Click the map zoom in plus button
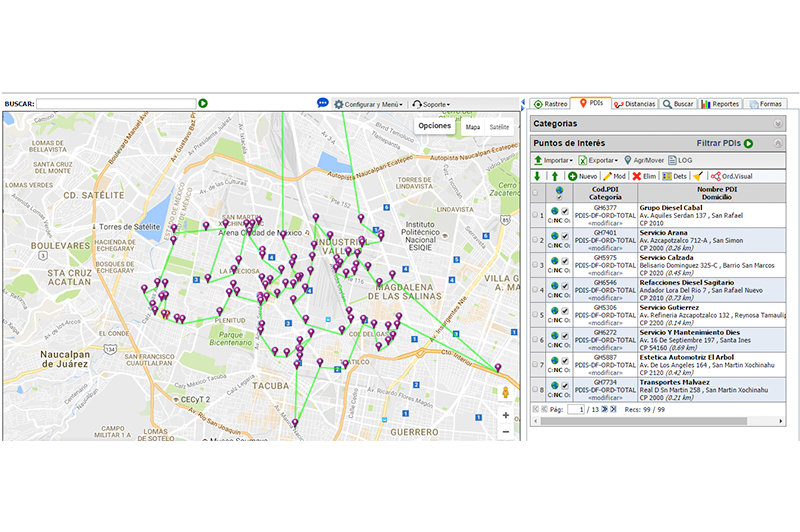 (506, 415)
